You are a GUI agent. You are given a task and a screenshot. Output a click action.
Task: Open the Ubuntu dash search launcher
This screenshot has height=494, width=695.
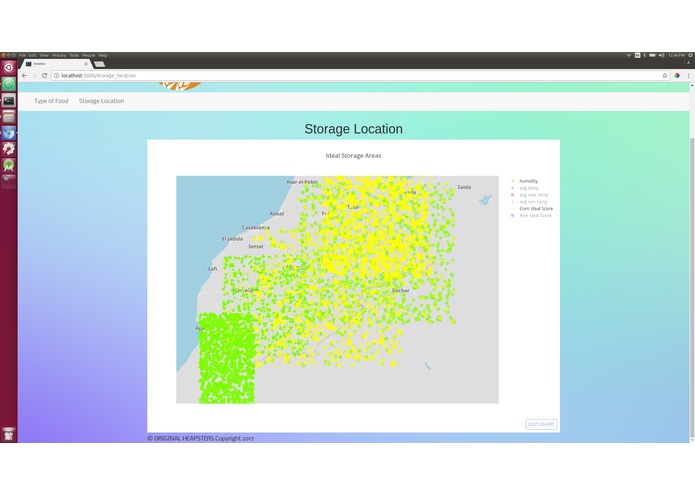pyautogui.click(x=8, y=67)
